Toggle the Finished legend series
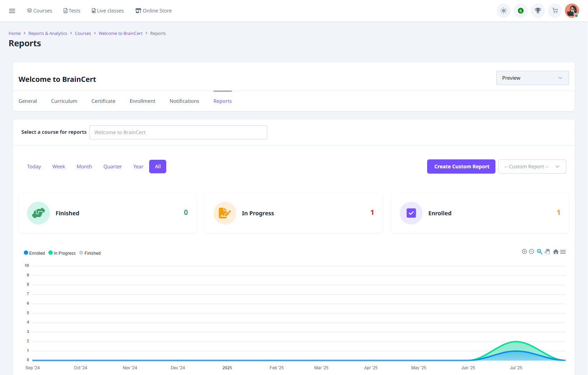 point(90,253)
